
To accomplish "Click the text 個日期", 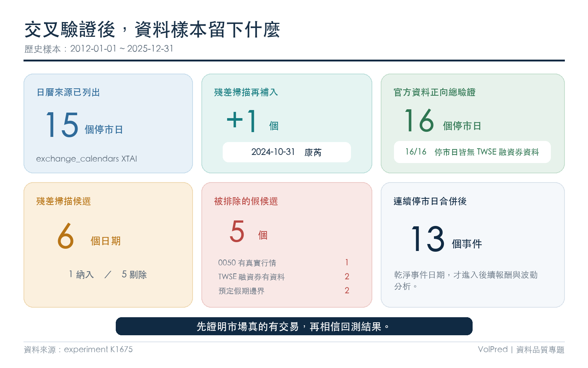I will coord(105,241).
